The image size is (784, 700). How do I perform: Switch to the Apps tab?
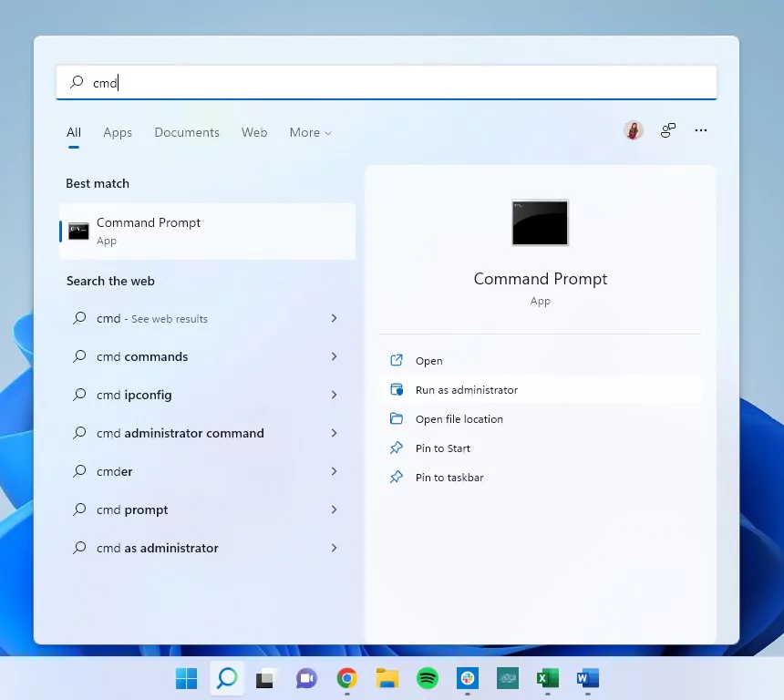(x=118, y=132)
